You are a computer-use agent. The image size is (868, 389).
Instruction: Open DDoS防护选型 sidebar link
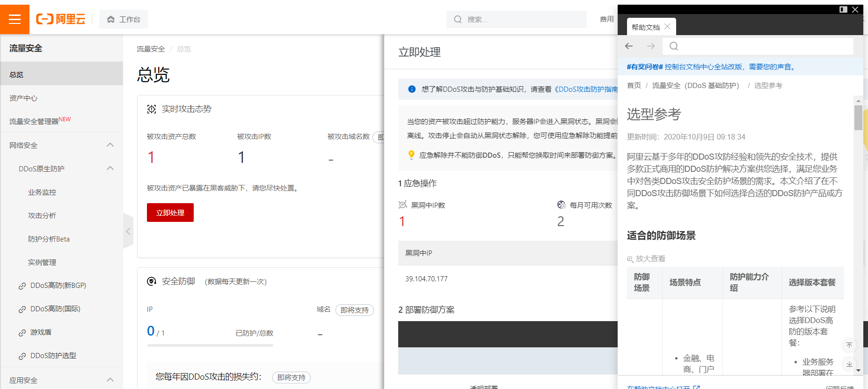click(x=53, y=356)
